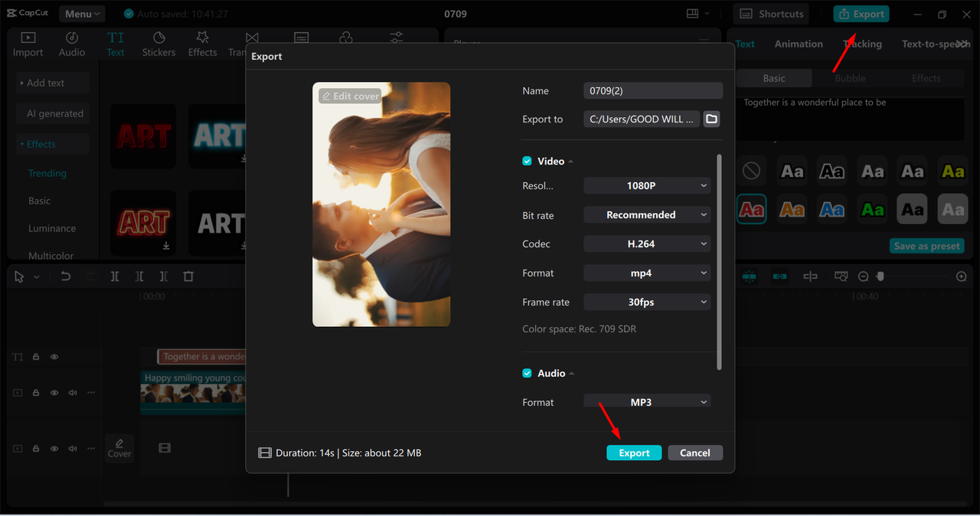Open the video Format mp4 dropdown

pos(647,273)
